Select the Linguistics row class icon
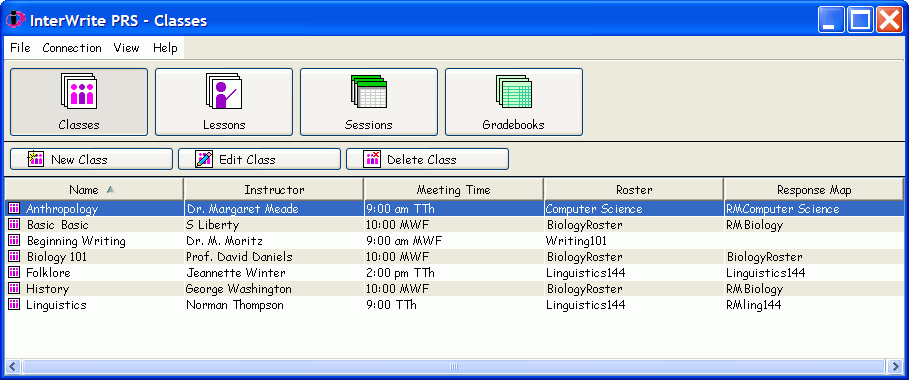 (x=14, y=305)
